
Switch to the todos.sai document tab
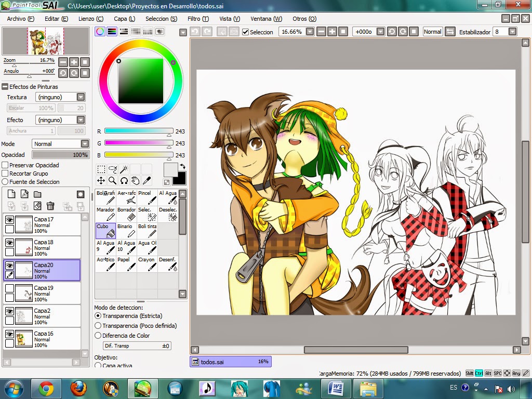click(x=231, y=362)
